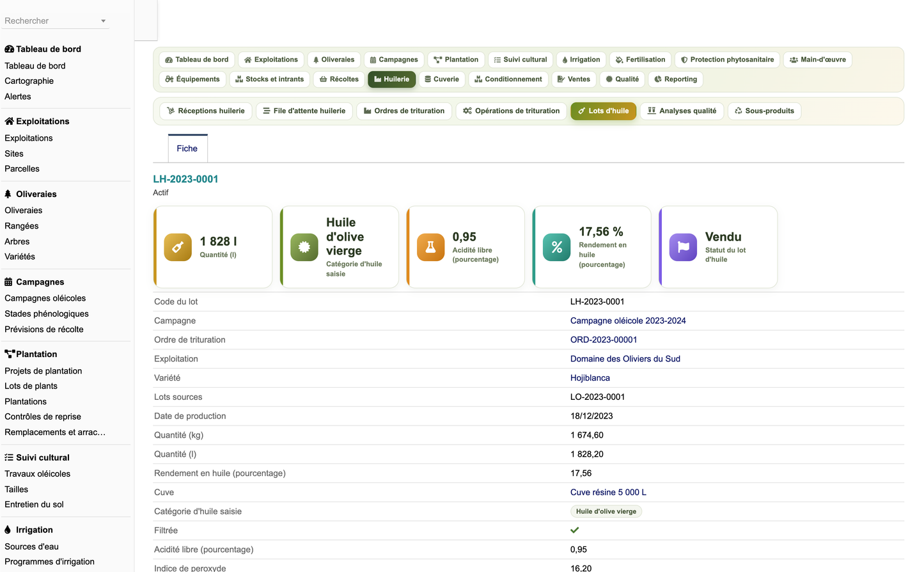924x572 pixels.
Task: Click the flag icon on Vendu status card
Action: tap(684, 247)
